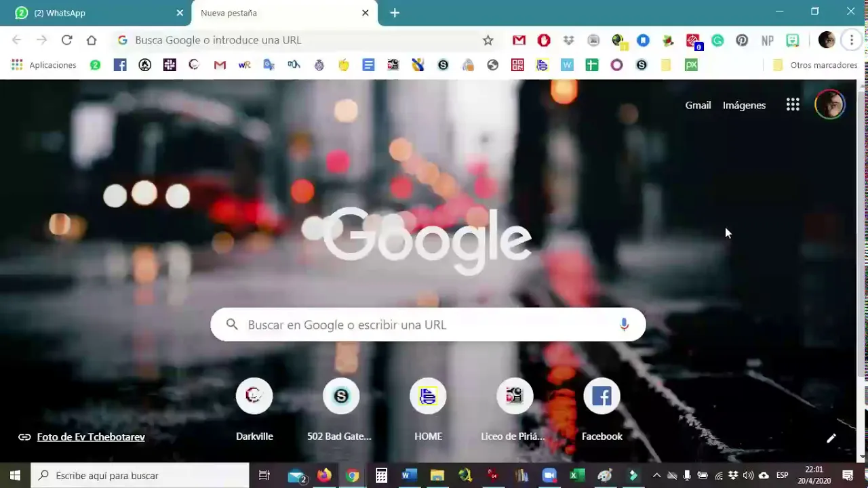Click the Aplicaciones apps shortcut

coord(43,65)
